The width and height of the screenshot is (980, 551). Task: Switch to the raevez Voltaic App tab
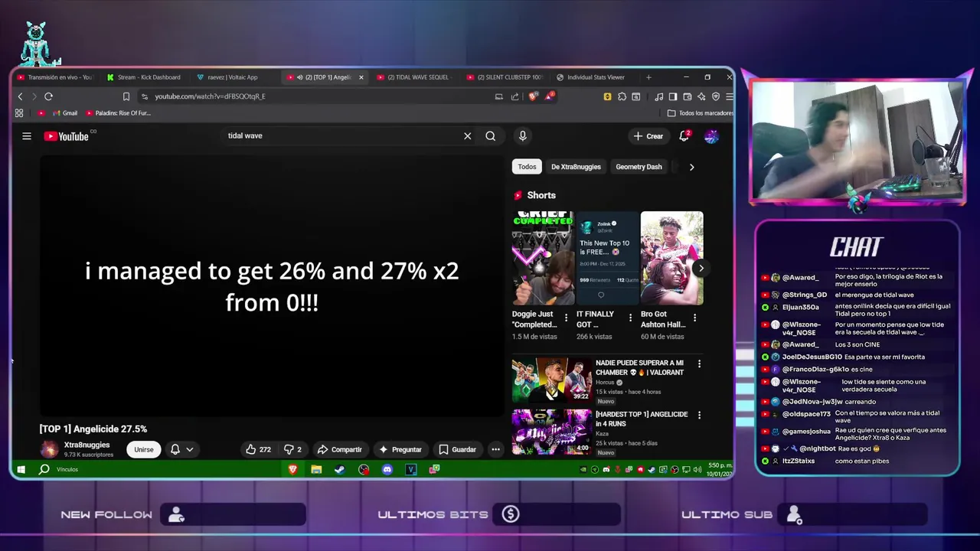tap(232, 77)
